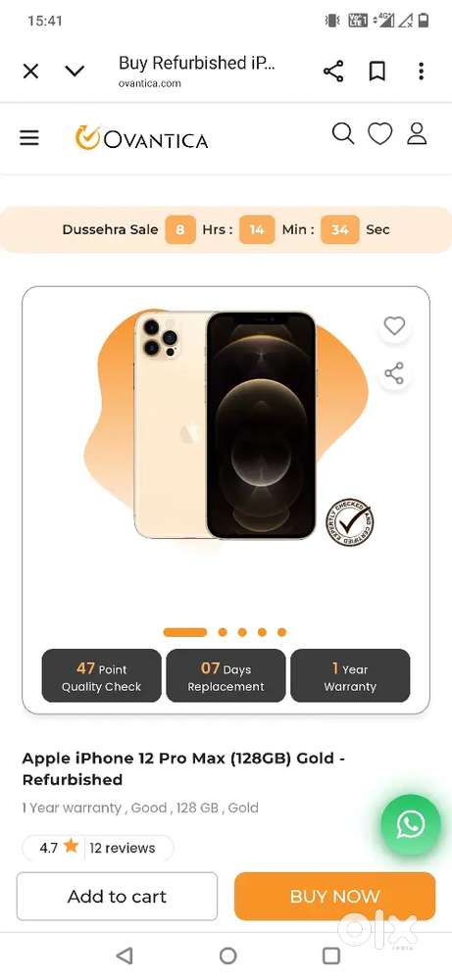Tap the browser share icon
The image size is (452, 980).
pos(333,72)
